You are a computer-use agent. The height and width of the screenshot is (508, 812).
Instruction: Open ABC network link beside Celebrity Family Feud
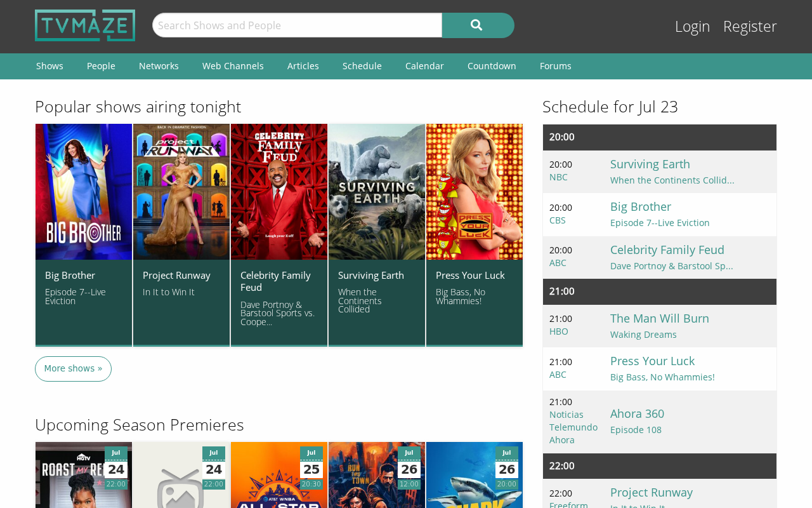click(558, 263)
